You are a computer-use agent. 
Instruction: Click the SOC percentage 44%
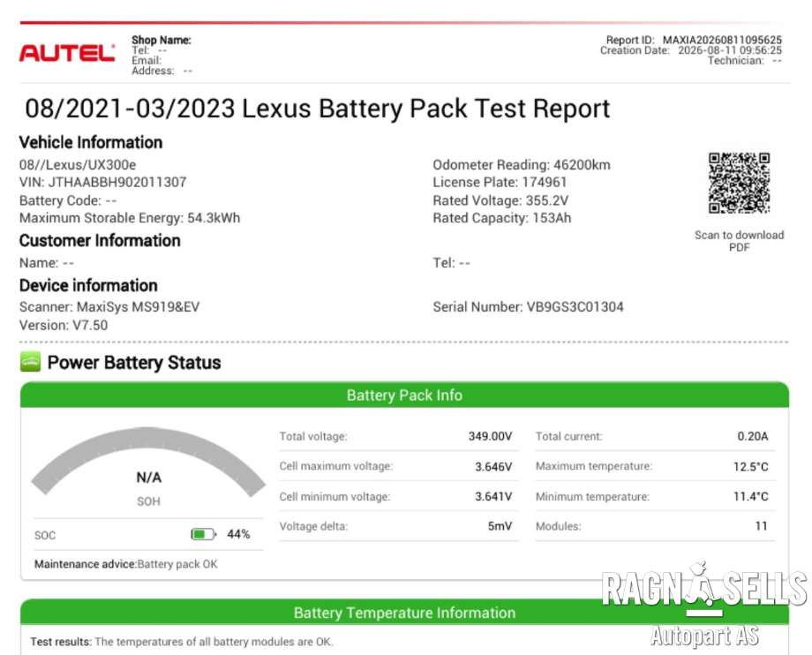[x=238, y=534]
